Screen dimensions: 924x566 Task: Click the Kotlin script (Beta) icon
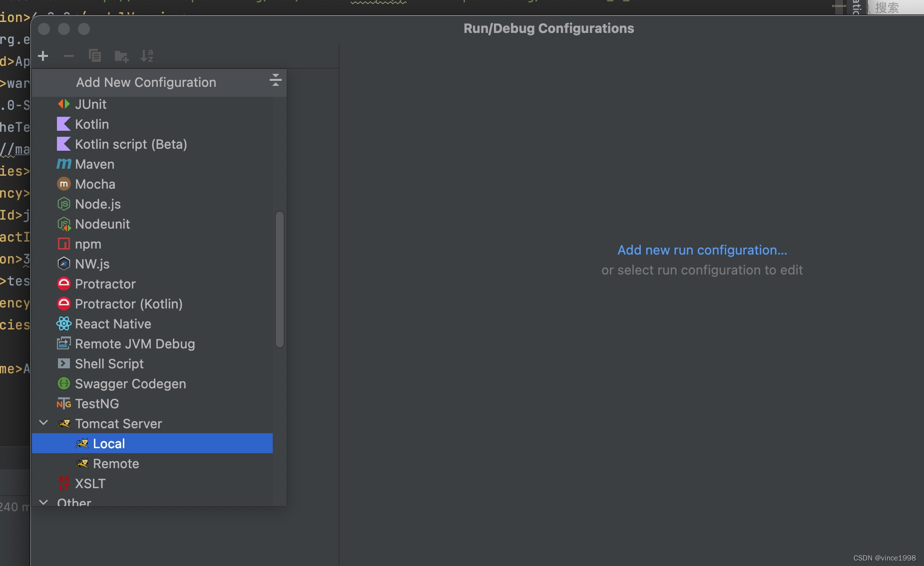point(64,144)
